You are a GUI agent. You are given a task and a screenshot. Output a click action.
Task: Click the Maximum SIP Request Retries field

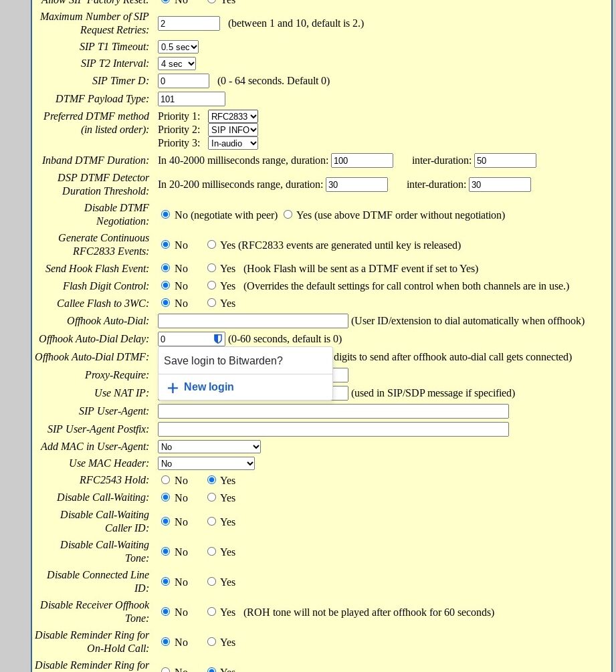(x=189, y=23)
